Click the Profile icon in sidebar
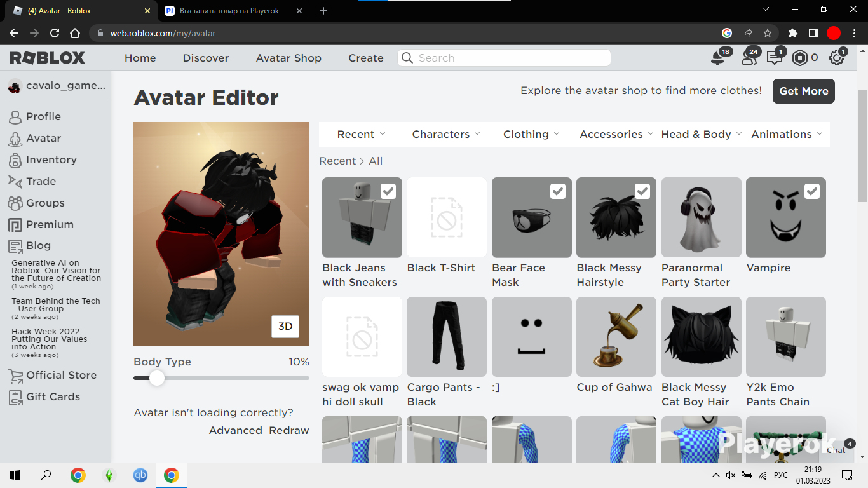The image size is (868, 488). point(15,117)
